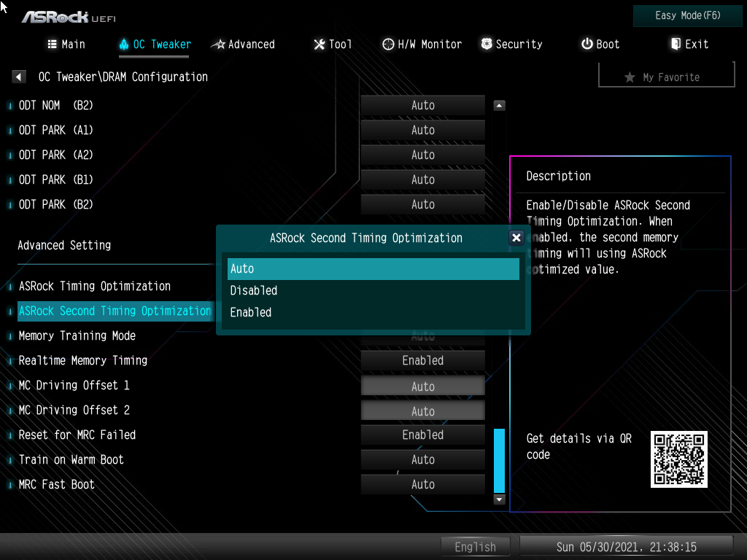The image size is (747, 560).
Task: Select ODT PARK (B2) setting label
Action: pos(55,204)
